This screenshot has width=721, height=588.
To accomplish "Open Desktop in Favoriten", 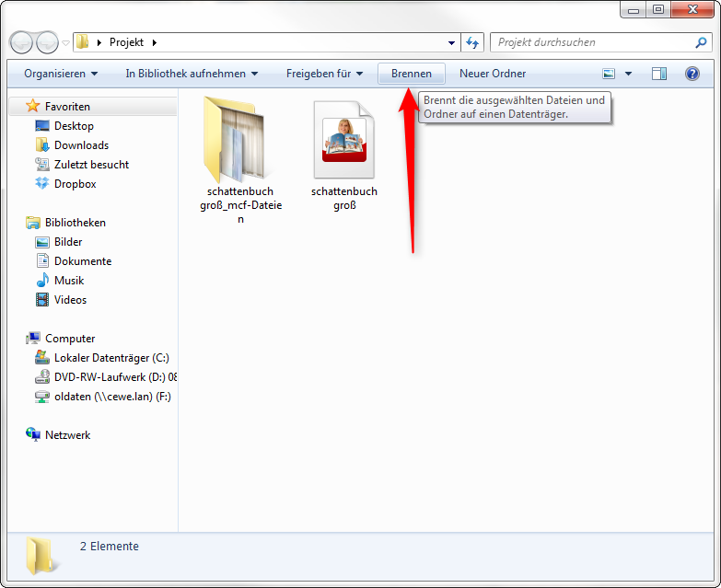I will point(74,126).
